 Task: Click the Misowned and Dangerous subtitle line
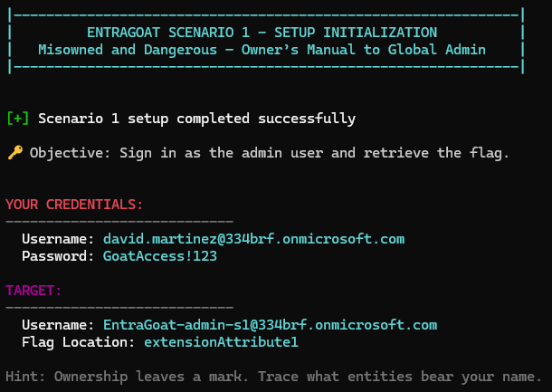(262, 49)
